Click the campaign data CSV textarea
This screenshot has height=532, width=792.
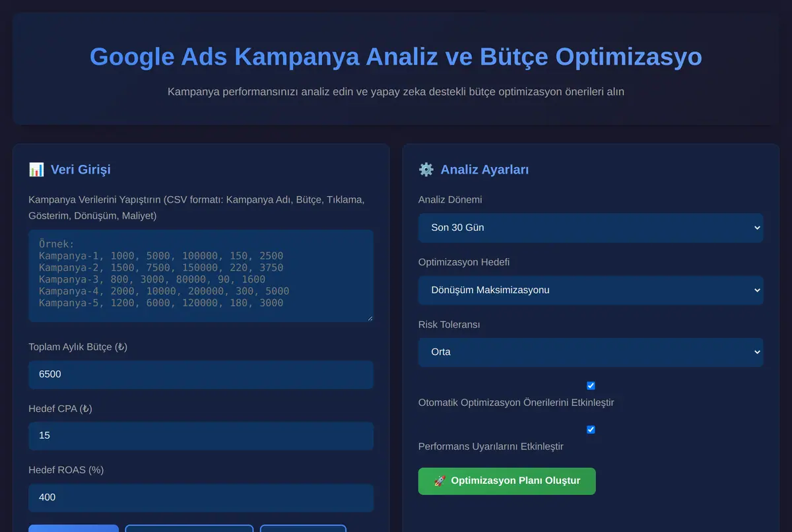coord(201,276)
